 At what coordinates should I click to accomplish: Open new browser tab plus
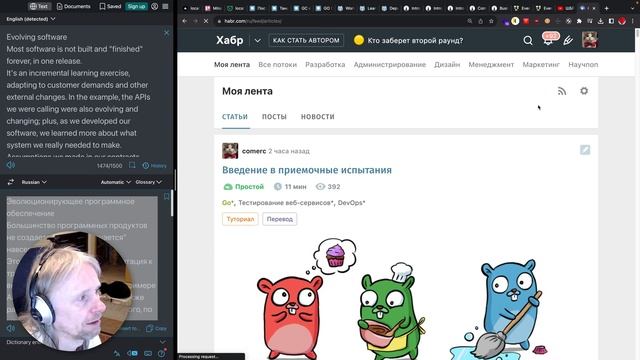(x=607, y=8)
